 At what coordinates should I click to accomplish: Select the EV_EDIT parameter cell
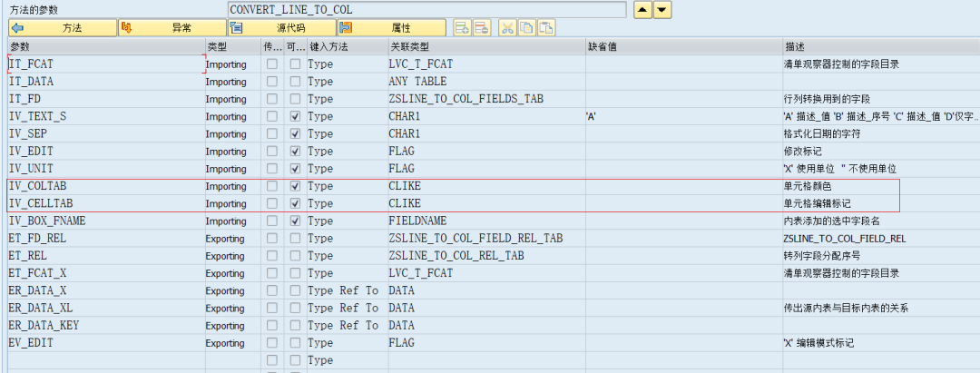106,343
